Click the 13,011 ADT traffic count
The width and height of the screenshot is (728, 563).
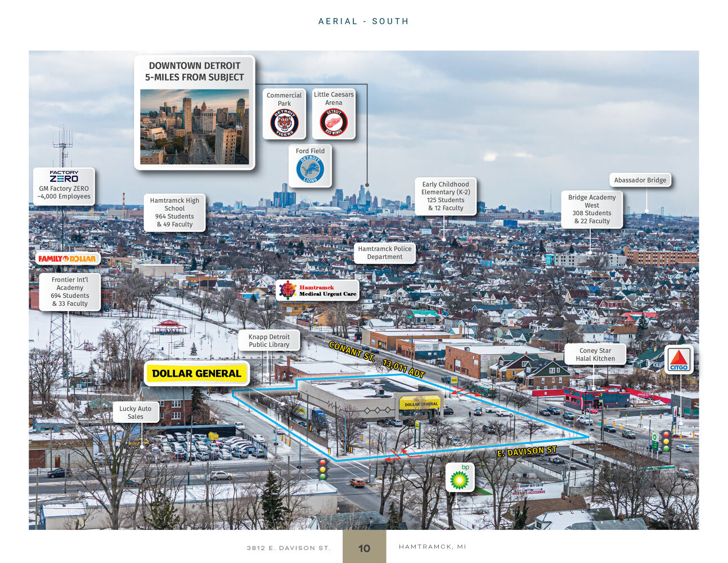(403, 368)
